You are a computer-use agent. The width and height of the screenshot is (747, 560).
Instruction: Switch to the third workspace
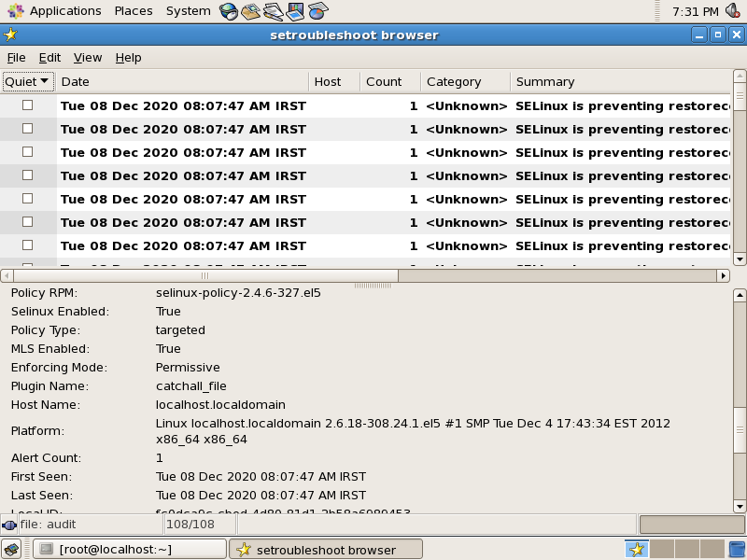coord(686,549)
